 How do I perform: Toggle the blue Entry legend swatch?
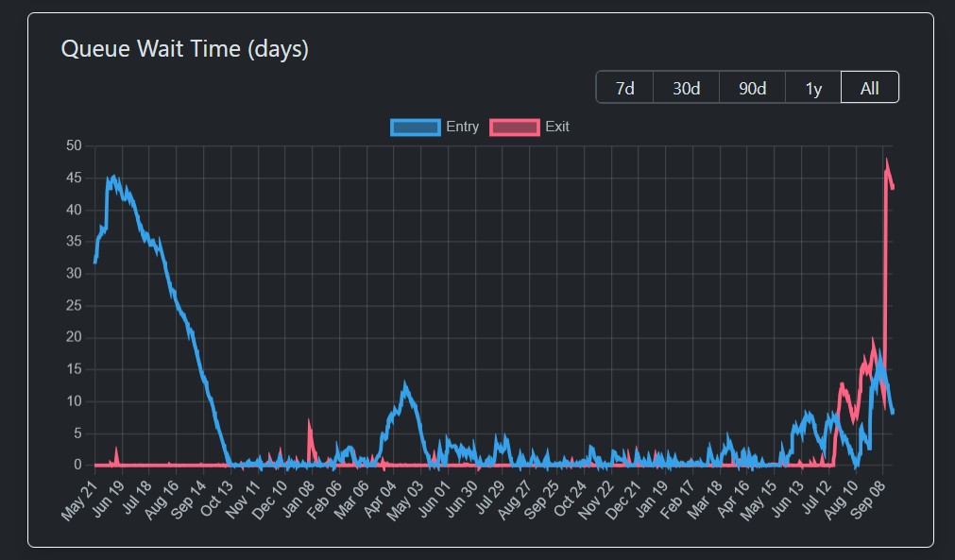(x=415, y=127)
